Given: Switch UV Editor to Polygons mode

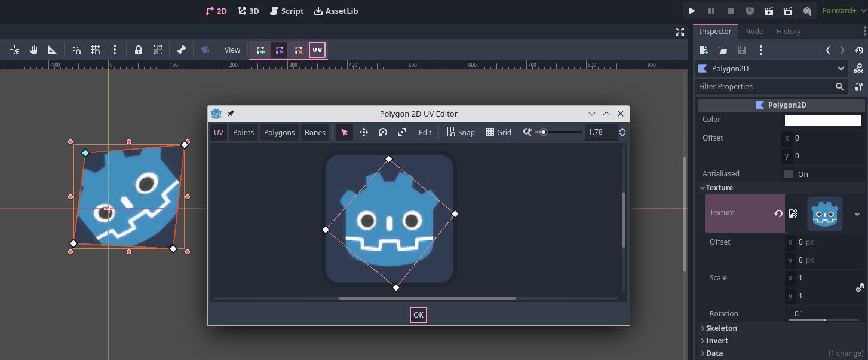Looking at the screenshot, I should coord(280,132).
